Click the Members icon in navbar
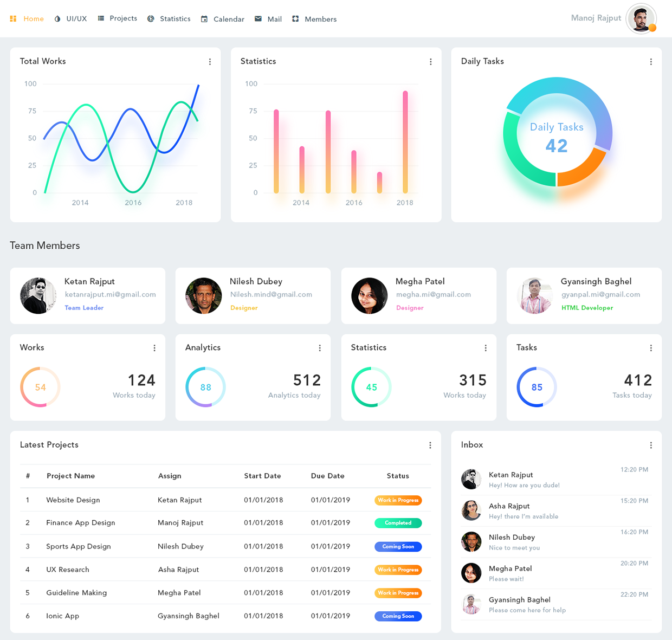 click(x=295, y=19)
